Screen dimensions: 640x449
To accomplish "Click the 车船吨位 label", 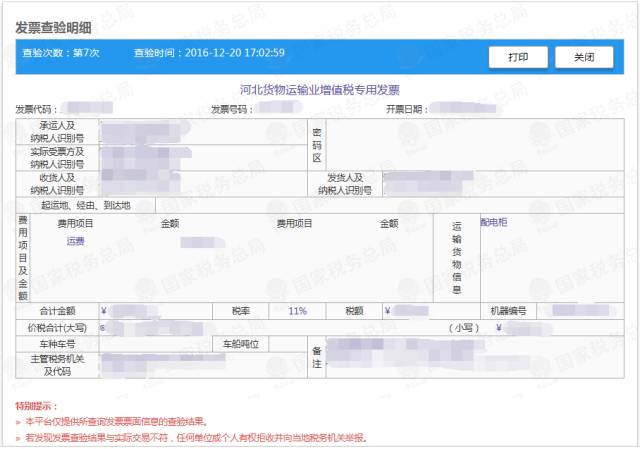I will point(241,344).
